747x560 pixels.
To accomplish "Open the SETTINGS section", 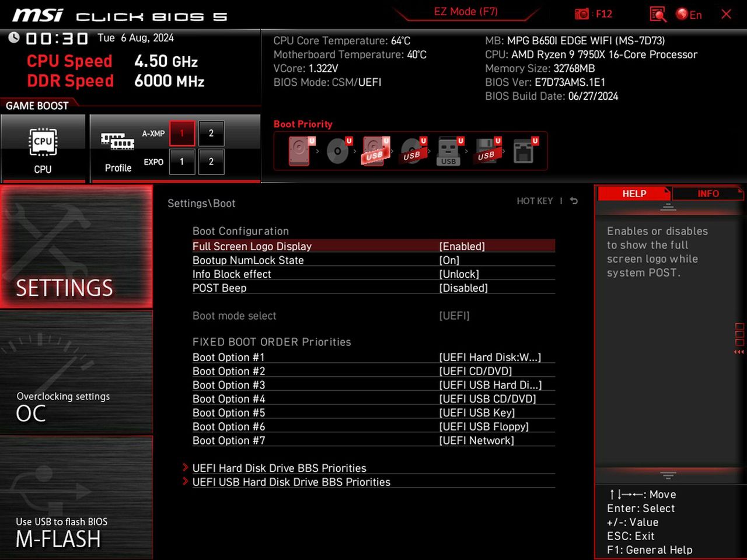I will (x=76, y=246).
